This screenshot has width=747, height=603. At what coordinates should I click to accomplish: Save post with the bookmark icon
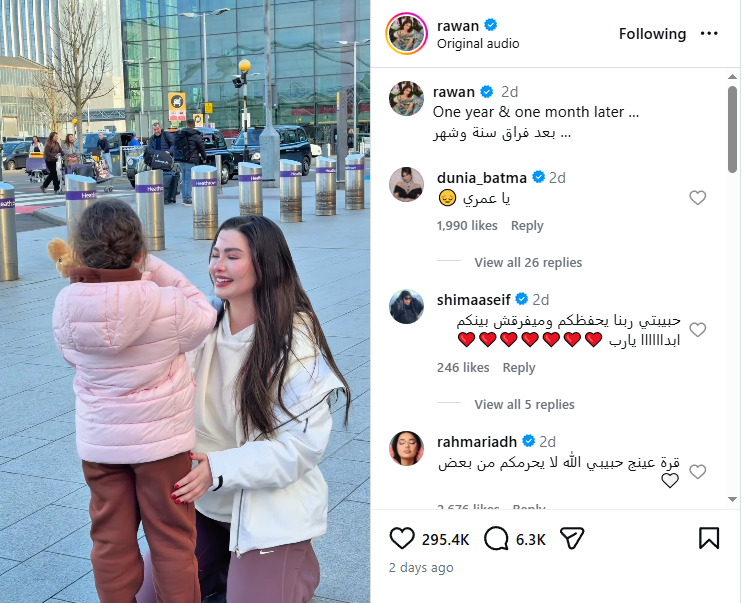pyautogui.click(x=709, y=539)
